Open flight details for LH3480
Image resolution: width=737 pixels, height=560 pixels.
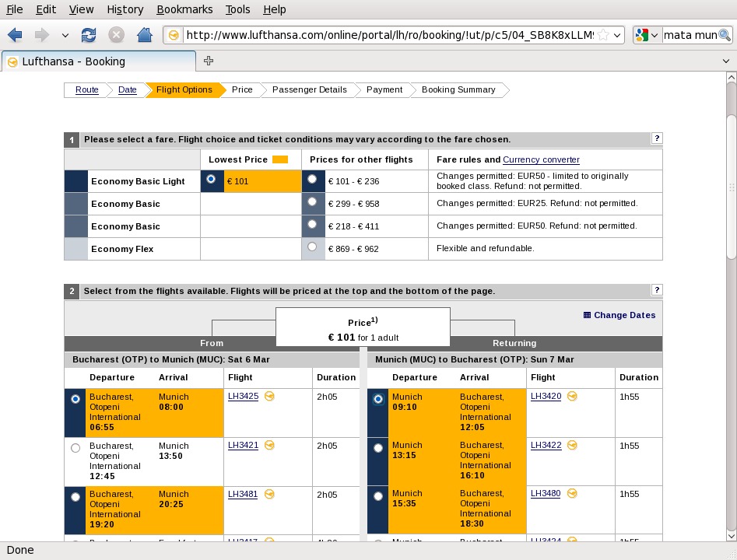pyautogui.click(x=546, y=493)
